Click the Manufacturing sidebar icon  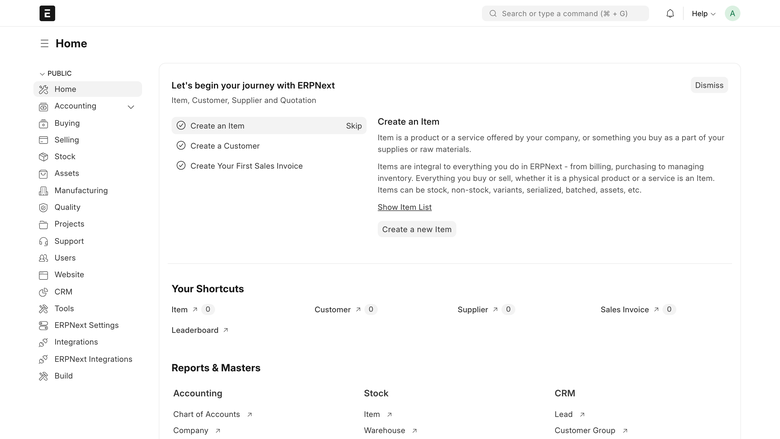[x=44, y=190]
